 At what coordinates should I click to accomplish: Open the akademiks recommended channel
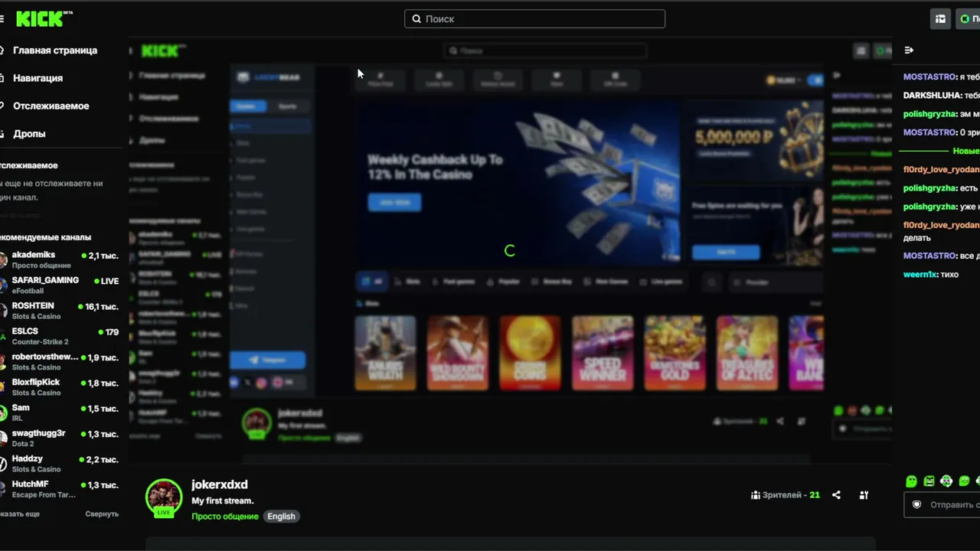[x=60, y=260]
